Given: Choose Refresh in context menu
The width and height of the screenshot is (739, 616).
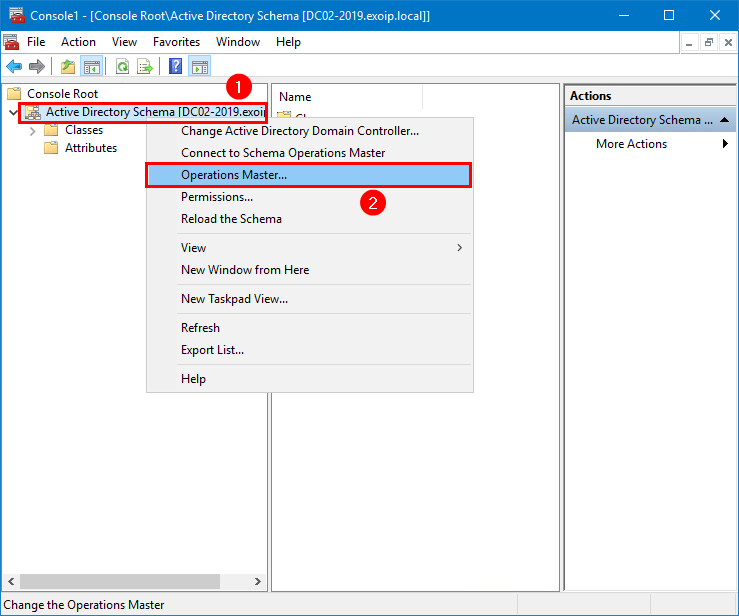Looking at the screenshot, I should pyautogui.click(x=309, y=328).
